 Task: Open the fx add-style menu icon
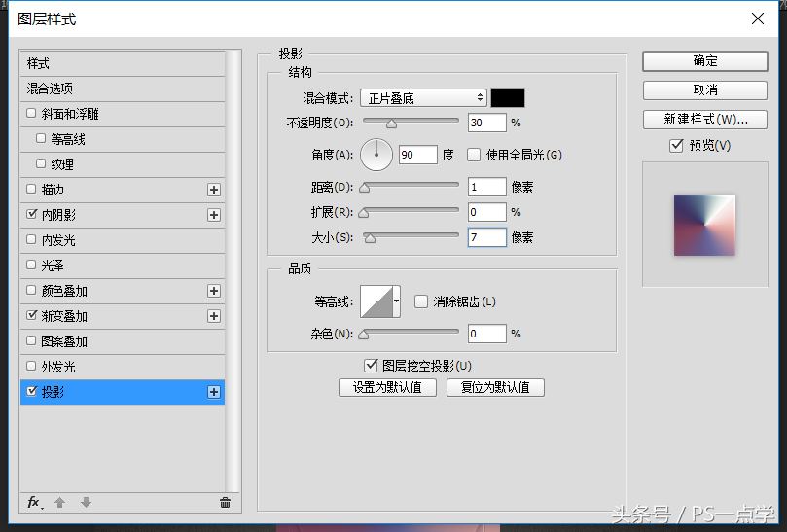click(x=35, y=503)
